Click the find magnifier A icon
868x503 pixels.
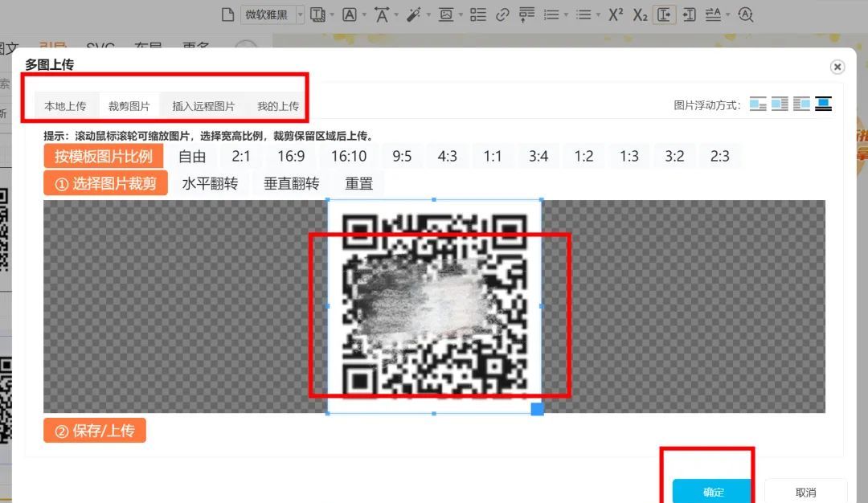745,14
